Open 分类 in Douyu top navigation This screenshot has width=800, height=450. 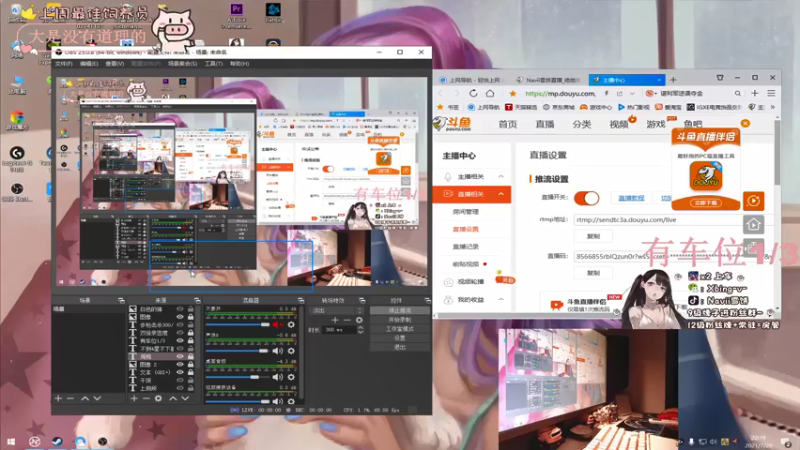[x=581, y=124]
